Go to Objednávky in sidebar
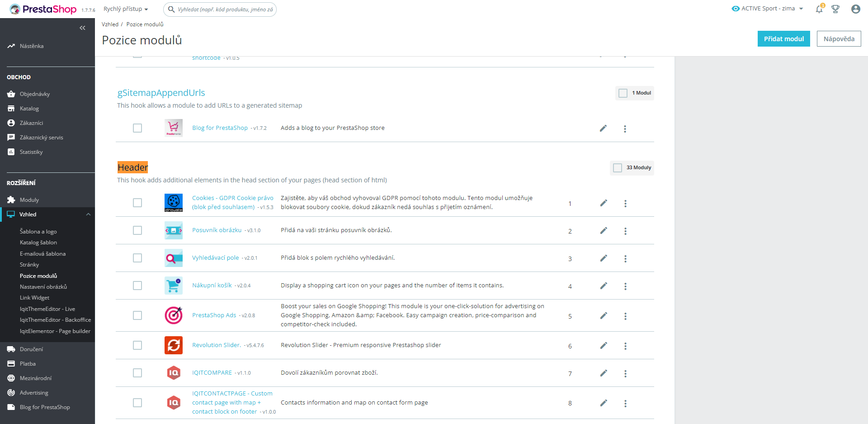Image resolution: width=868 pixels, height=424 pixels. pyautogui.click(x=35, y=94)
